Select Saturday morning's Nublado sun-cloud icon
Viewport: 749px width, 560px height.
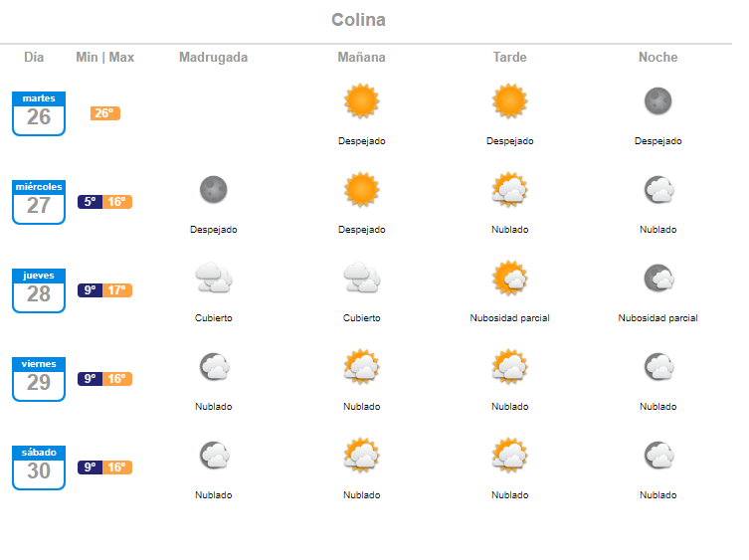pos(362,455)
